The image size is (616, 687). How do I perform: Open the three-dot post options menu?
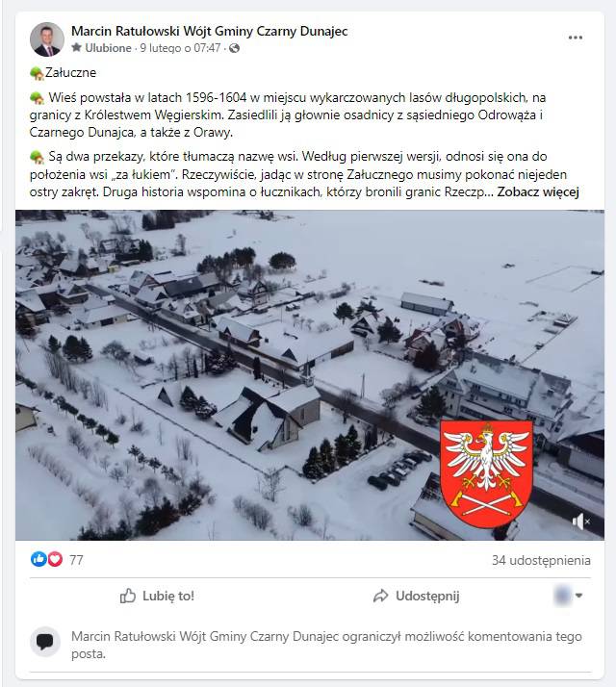(x=576, y=38)
